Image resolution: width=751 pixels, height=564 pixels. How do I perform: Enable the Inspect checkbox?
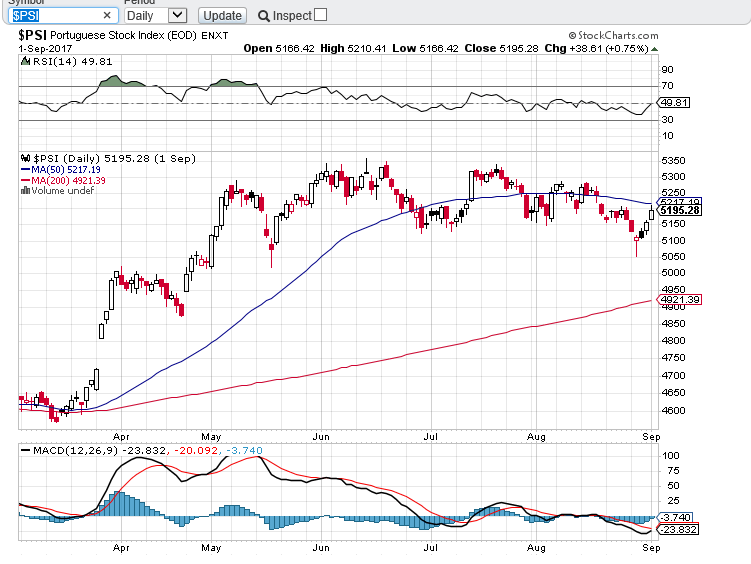click(x=320, y=15)
